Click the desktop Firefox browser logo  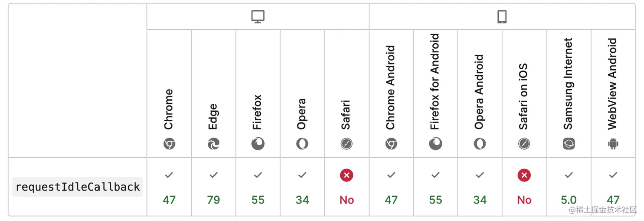258,144
